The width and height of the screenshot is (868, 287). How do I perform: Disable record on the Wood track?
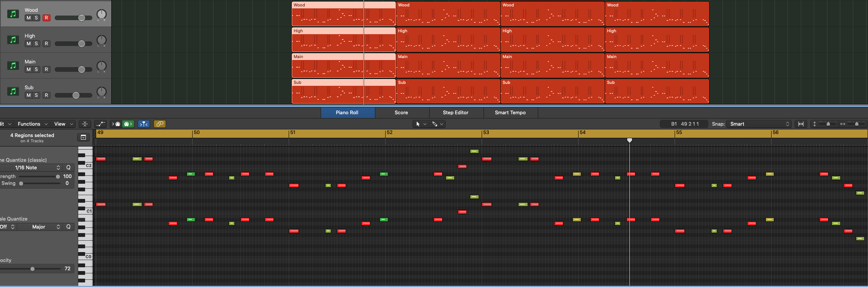[46, 18]
